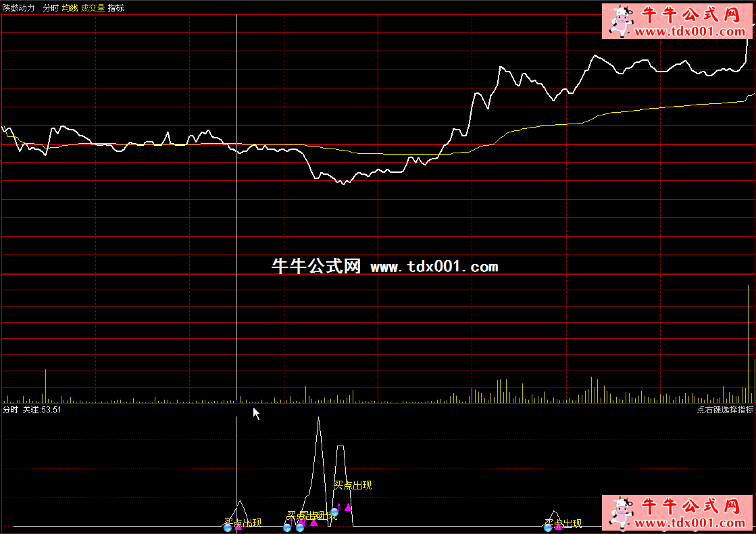Click the rightmost magenta triangle marker
This screenshot has width=756, height=534.
pyautogui.click(x=558, y=527)
